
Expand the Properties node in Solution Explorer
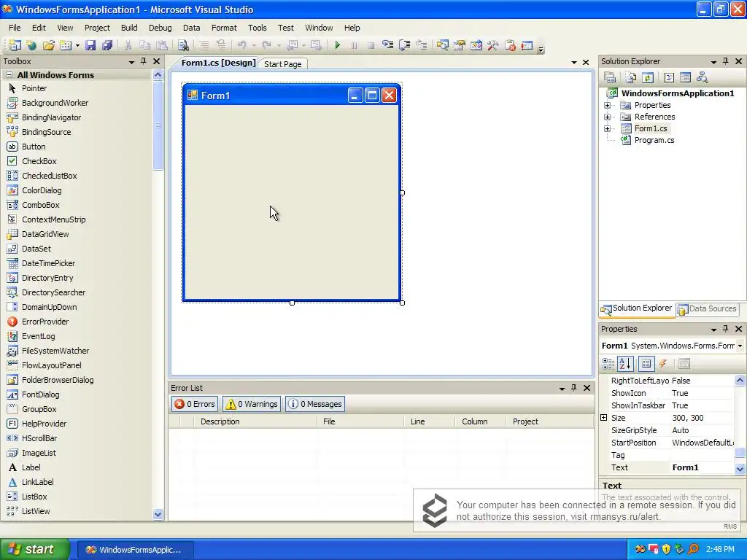(608, 105)
